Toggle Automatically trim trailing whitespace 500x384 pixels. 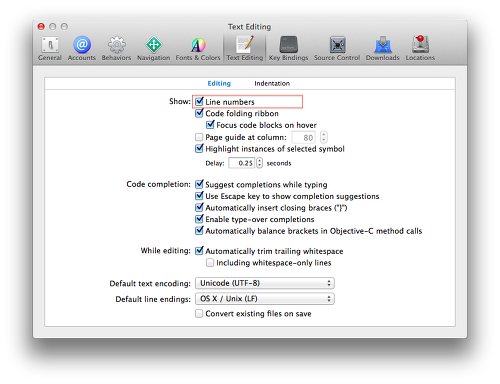pos(199,251)
